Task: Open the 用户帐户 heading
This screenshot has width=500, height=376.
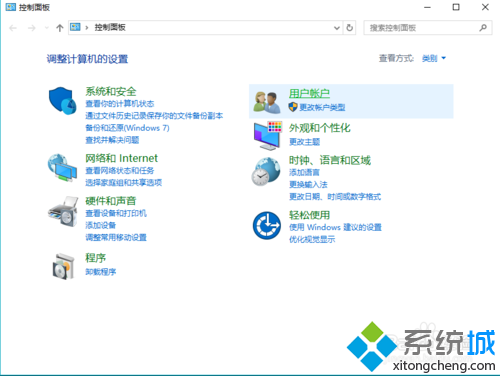Action: [309, 94]
